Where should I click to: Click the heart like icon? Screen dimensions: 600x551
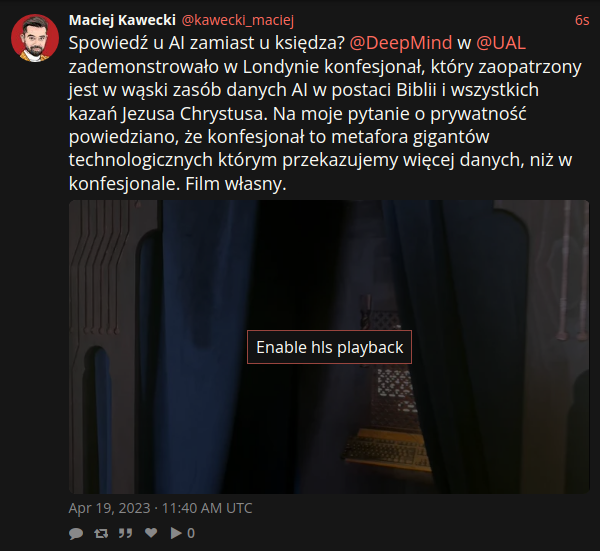click(x=151, y=532)
